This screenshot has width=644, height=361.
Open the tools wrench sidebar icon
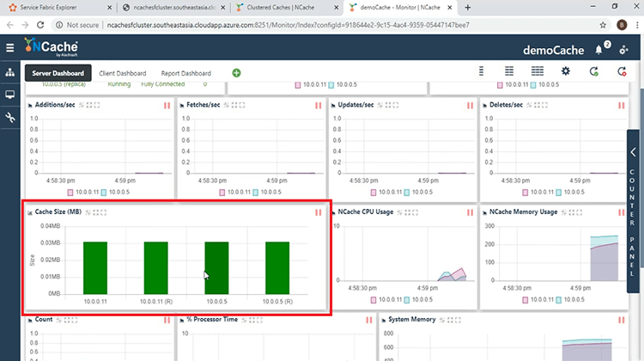(9, 118)
